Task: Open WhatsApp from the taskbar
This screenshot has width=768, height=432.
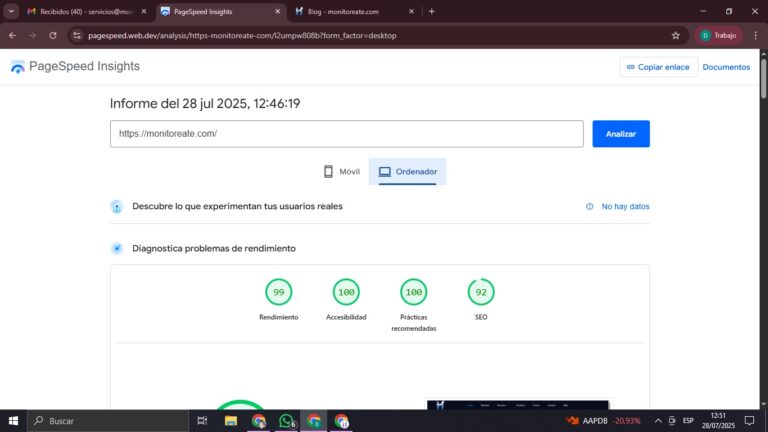Action: pos(287,421)
